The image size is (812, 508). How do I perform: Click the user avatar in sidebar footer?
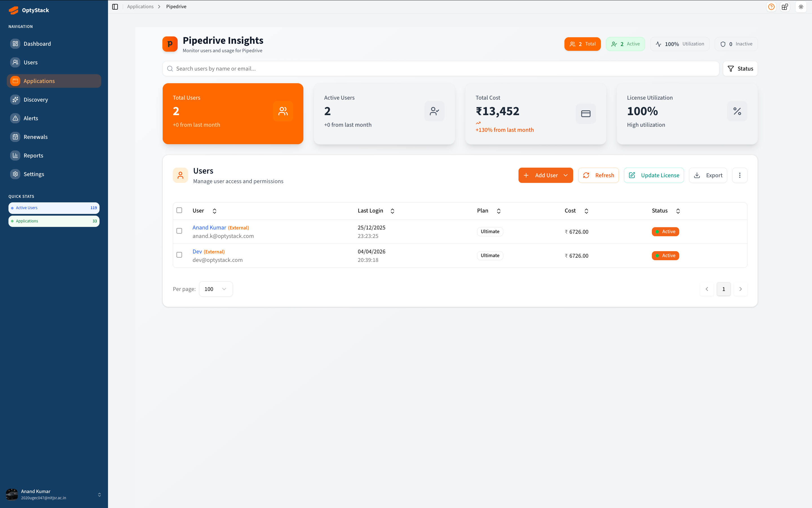[x=12, y=494]
